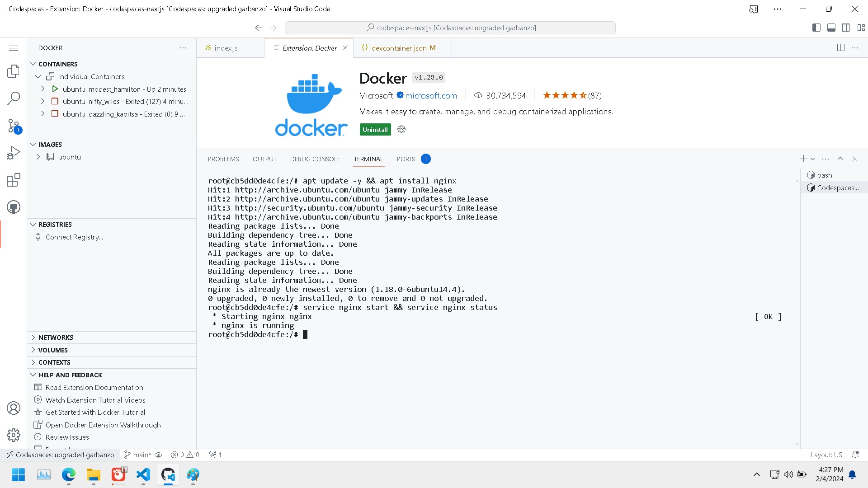Go back in navigation history
Viewport: 868px width, 488px height.
pyautogui.click(x=259, y=28)
